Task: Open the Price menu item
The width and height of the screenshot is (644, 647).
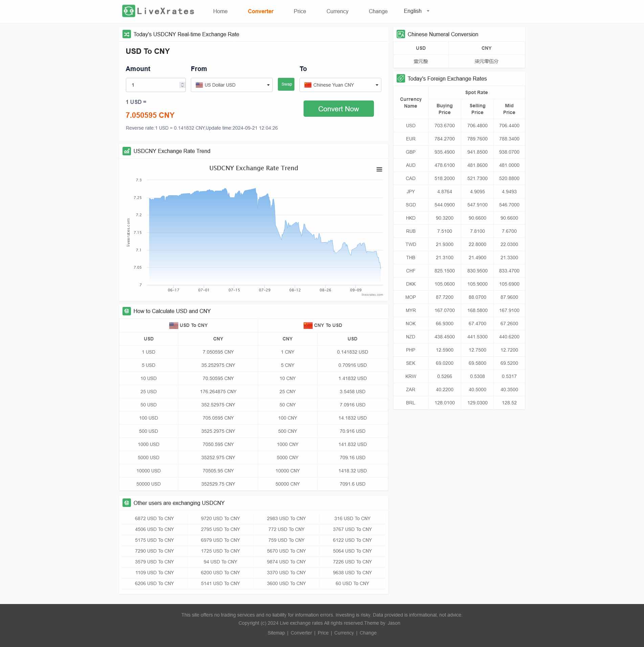Action: point(300,11)
